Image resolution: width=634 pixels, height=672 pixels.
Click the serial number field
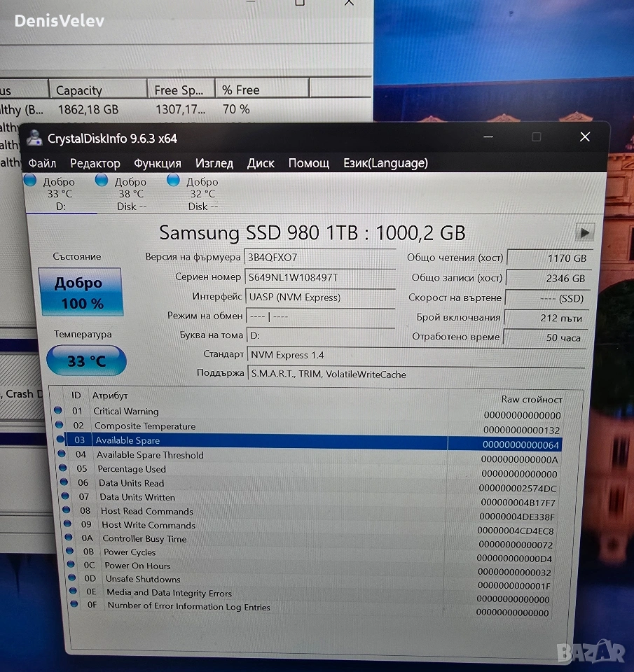[319, 277]
